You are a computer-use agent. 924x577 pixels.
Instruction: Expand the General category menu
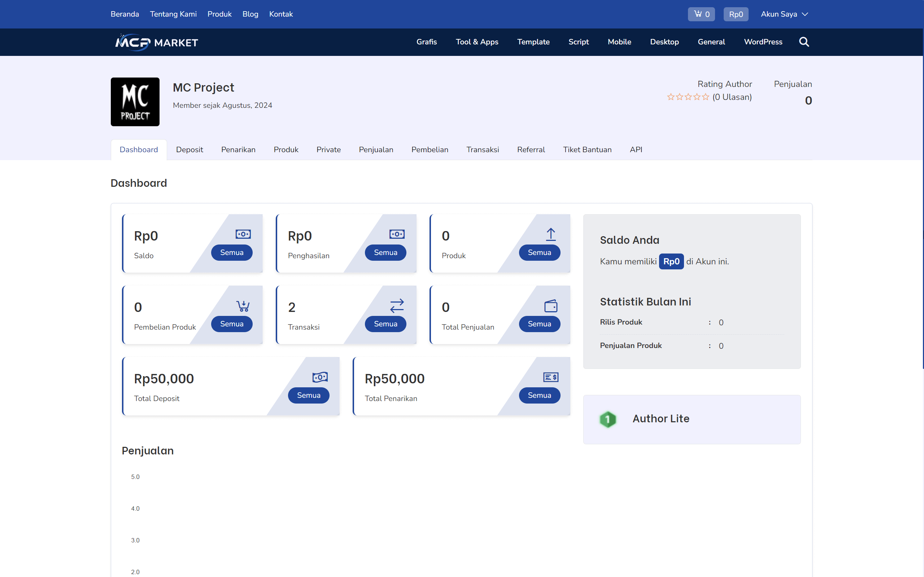coord(711,42)
